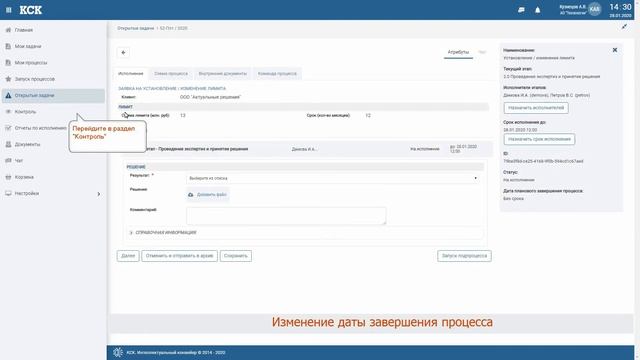The height and width of the screenshot is (360, 640).
Task: Go to the Контроль section
Action: [25, 111]
